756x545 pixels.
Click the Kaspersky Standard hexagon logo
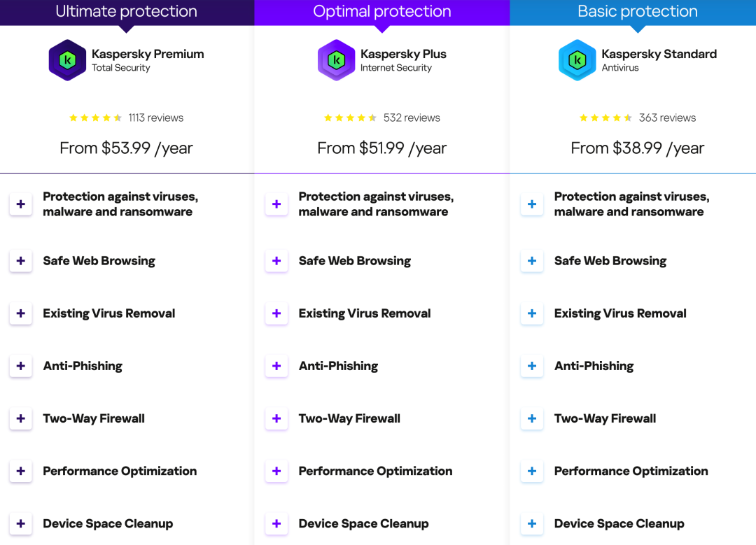tap(577, 60)
